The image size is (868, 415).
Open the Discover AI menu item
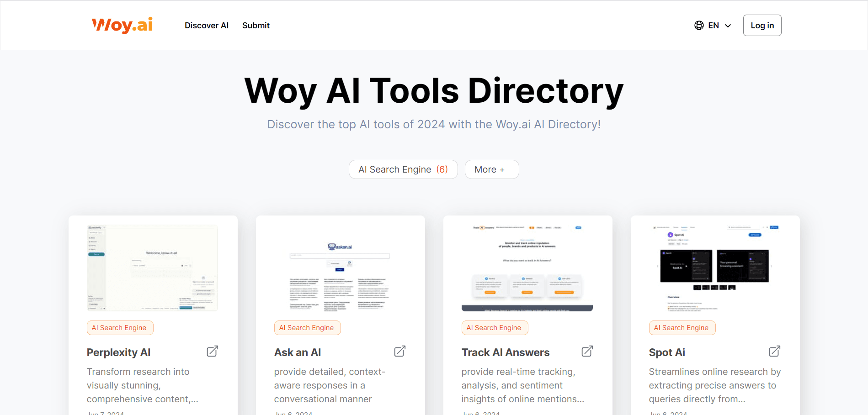pyautogui.click(x=207, y=26)
